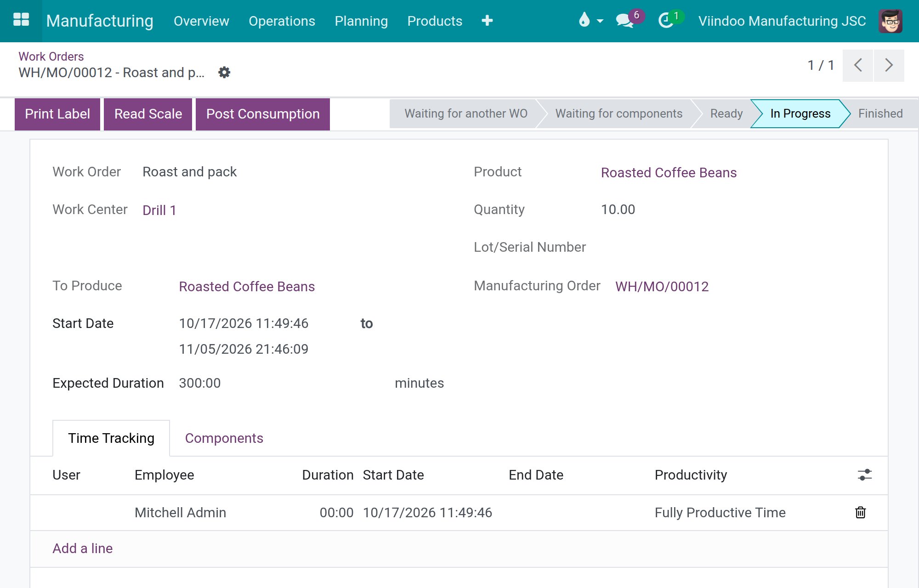The height and width of the screenshot is (588, 919).
Task: Open manufacturing order WH/MO/00012 link
Action: pos(662,287)
